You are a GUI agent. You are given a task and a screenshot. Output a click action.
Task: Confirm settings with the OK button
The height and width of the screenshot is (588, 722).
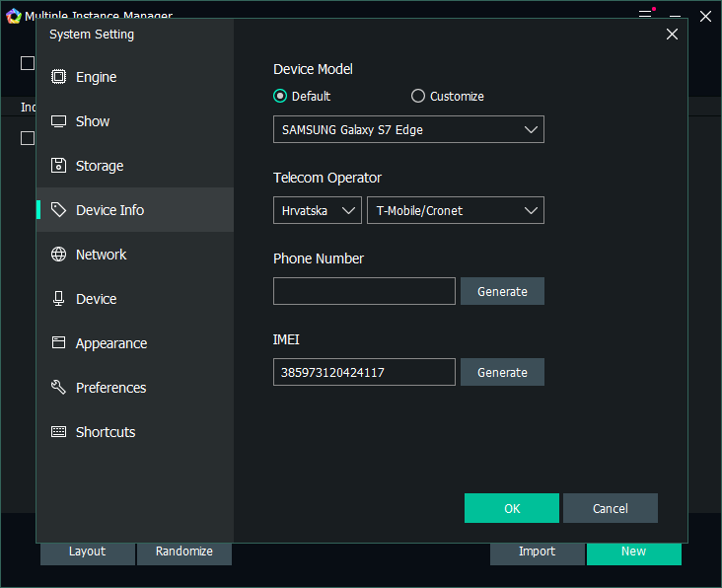click(511, 508)
